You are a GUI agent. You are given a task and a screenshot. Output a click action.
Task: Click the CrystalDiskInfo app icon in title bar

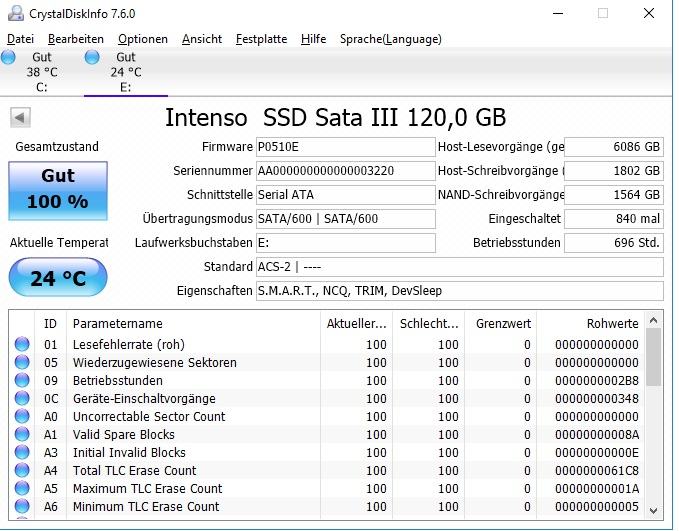point(16,13)
